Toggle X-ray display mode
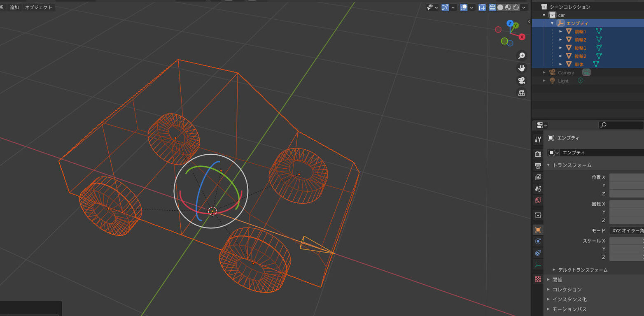644x316 pixels. pos(482,7)
